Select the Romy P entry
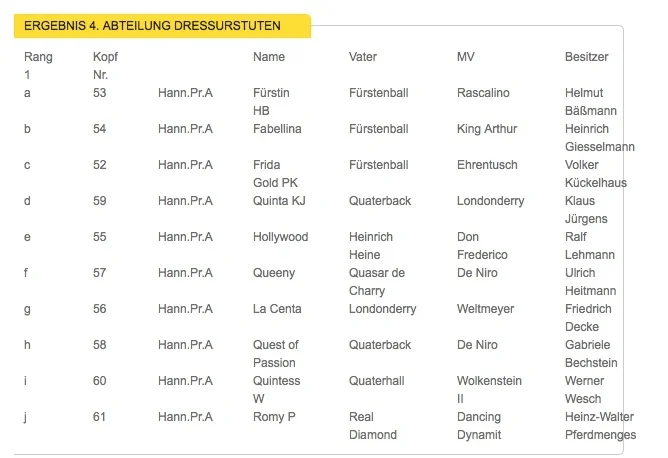This screenshot has width=668, height=458. 274,417
